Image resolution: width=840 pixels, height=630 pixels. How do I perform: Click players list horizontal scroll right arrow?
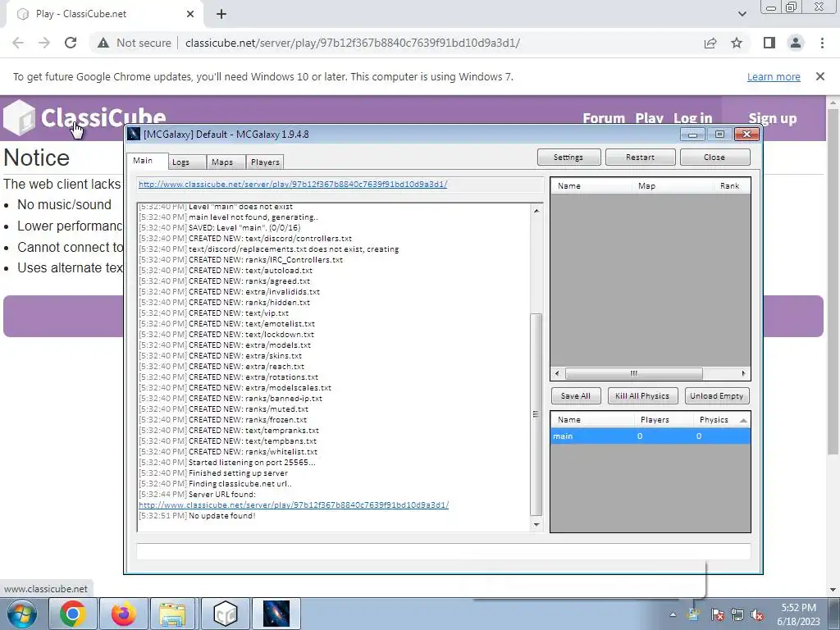coord(743,373)
